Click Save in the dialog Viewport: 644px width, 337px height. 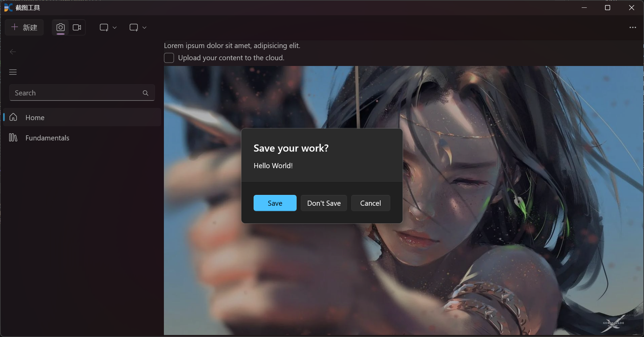click(x=275, y=203)
